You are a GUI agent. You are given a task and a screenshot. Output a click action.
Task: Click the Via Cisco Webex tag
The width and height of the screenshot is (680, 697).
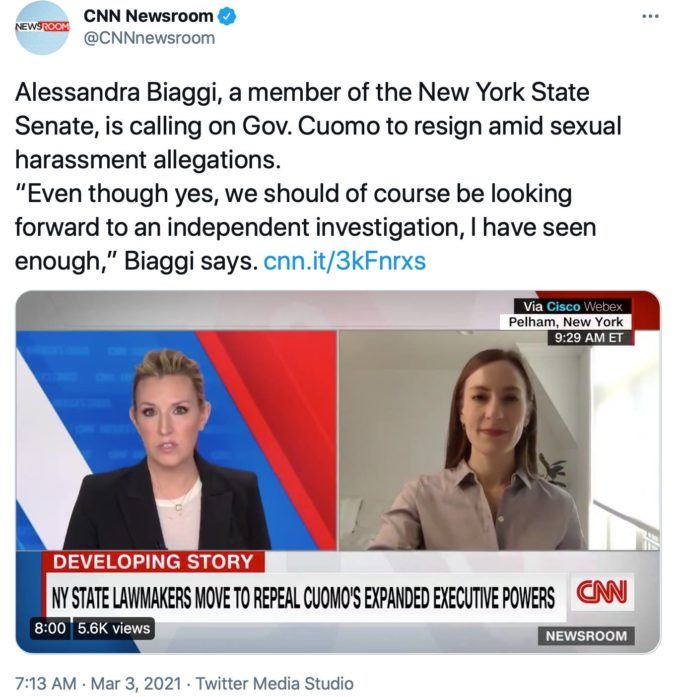pos(572,306)
